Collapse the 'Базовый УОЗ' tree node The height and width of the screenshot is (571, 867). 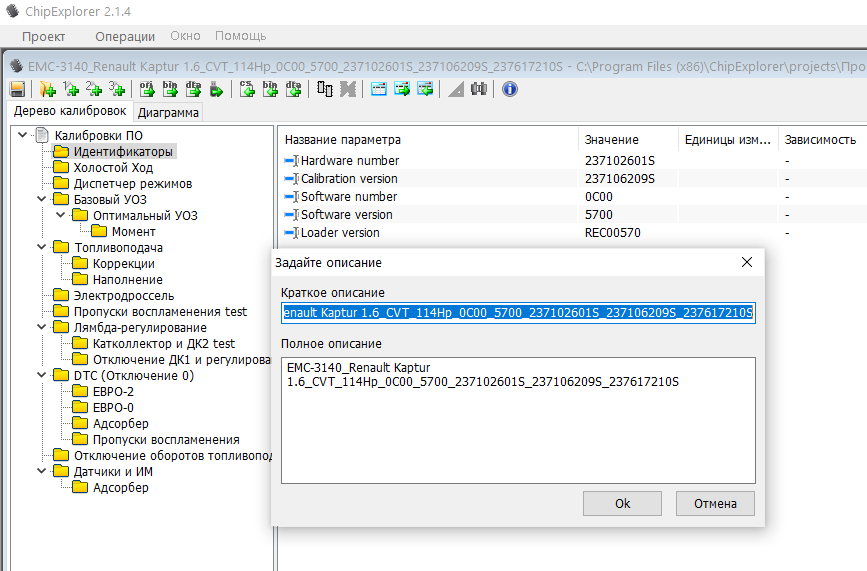pos(41,200)
